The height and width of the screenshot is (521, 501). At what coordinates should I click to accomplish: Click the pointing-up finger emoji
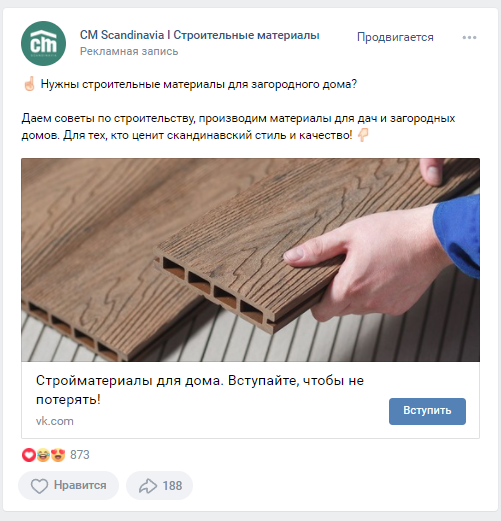[29, 84]
